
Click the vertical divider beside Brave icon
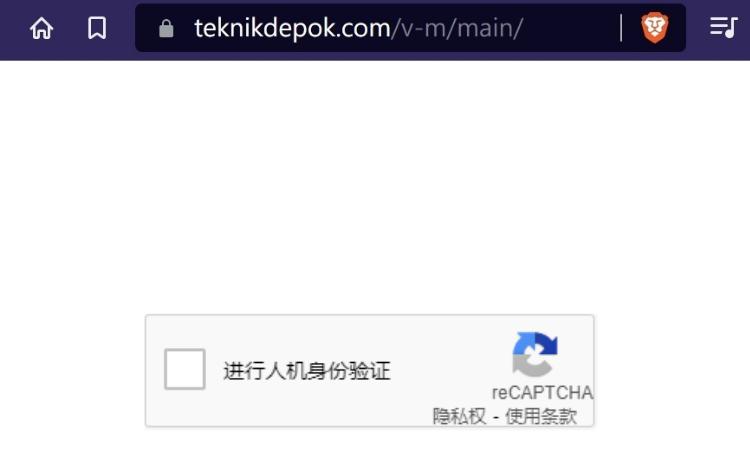click(x=621, y=28)
